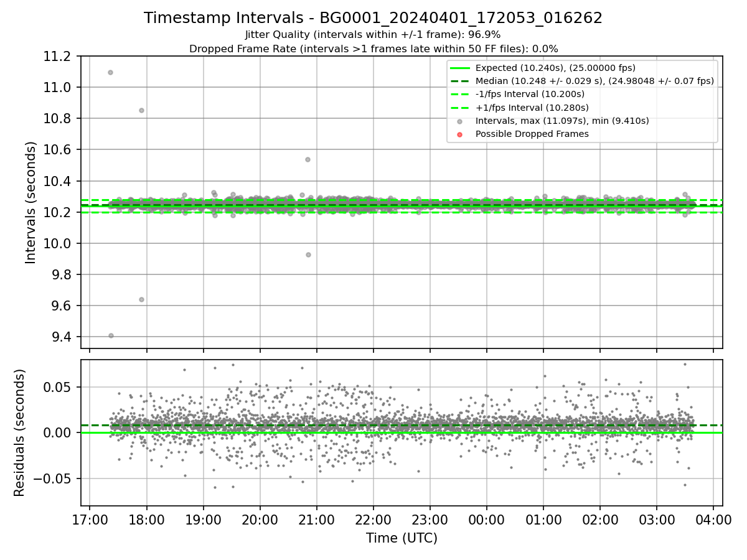Click the outlier point near 11.1 seconds
Screen dimensions: 747x560
pos(110,72)
